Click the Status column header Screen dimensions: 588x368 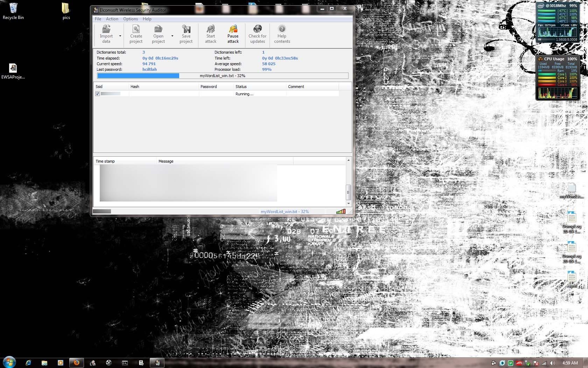coord(260,87)
